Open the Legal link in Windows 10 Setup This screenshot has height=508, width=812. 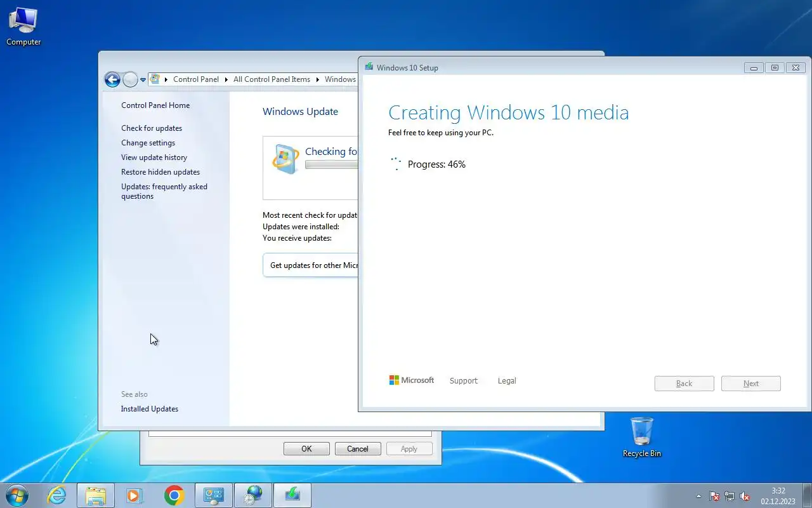[x=507, y=381]
